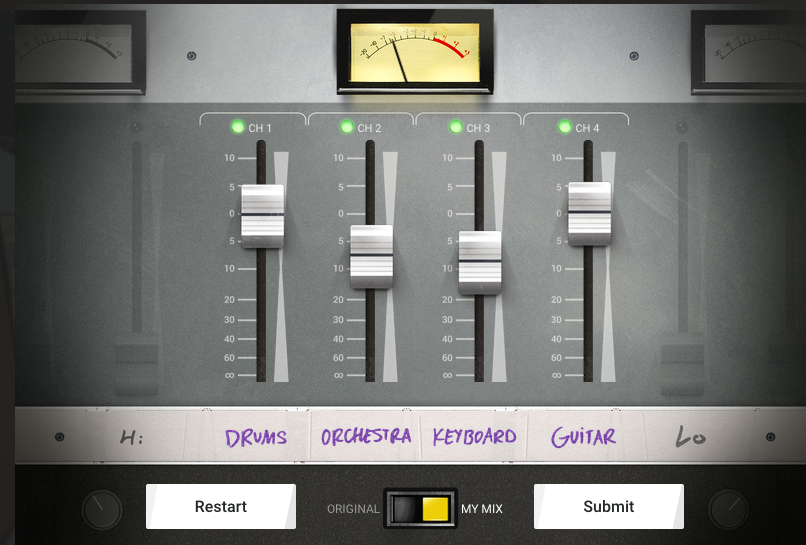Click the 0 mark on CH 3 scale
Viewport: 806px width, 545px height.
(450, 213)
